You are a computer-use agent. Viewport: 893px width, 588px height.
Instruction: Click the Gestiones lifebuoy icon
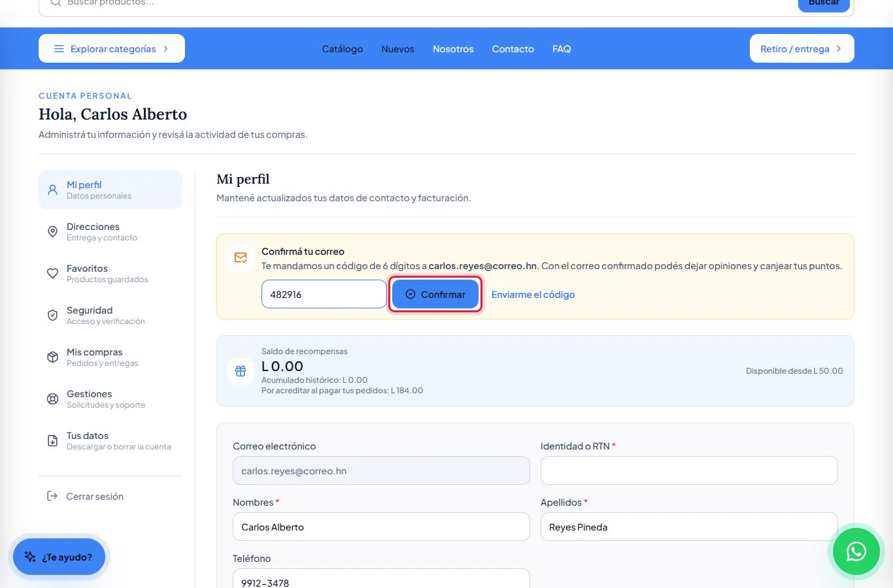pos(53,399)
